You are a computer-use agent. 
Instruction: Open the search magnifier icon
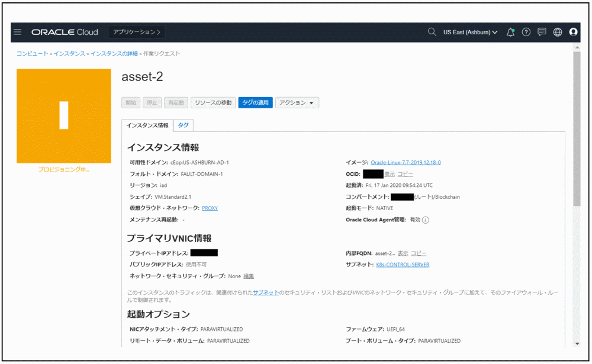tap(432, 32)
